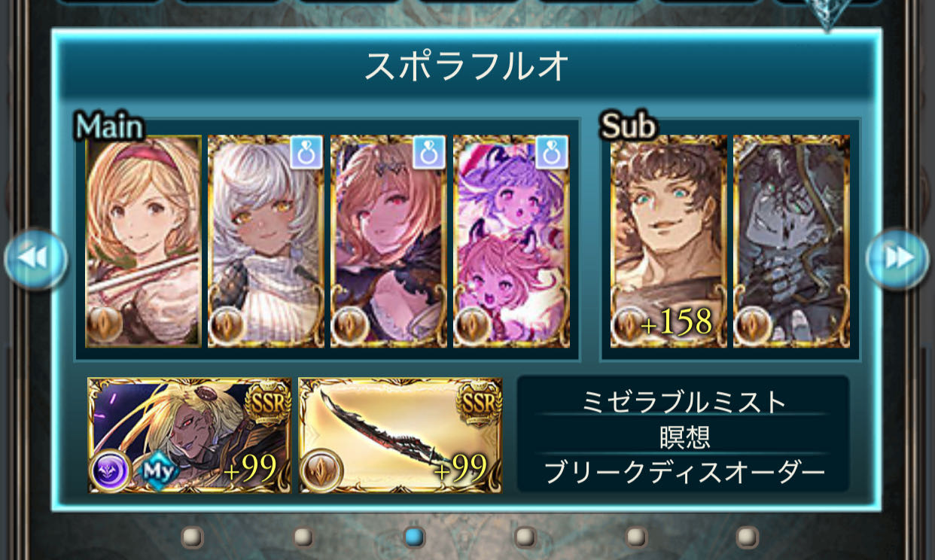Tap ring icon on white-haired character

click(306, 152)
